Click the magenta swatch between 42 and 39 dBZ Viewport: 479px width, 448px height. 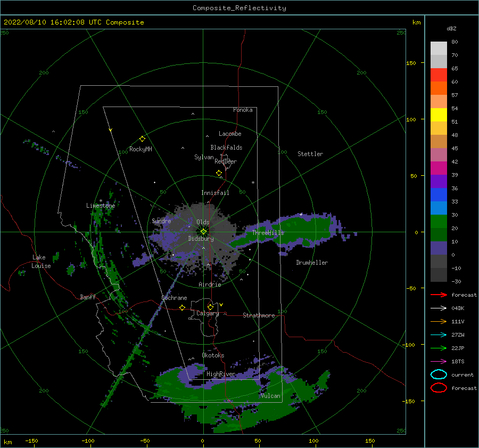coord(439,168)
